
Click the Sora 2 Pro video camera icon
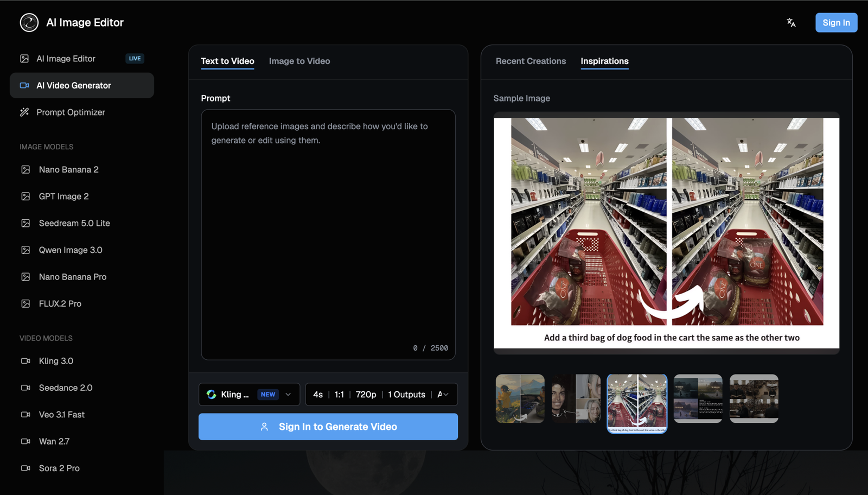(x=25, y=468)
